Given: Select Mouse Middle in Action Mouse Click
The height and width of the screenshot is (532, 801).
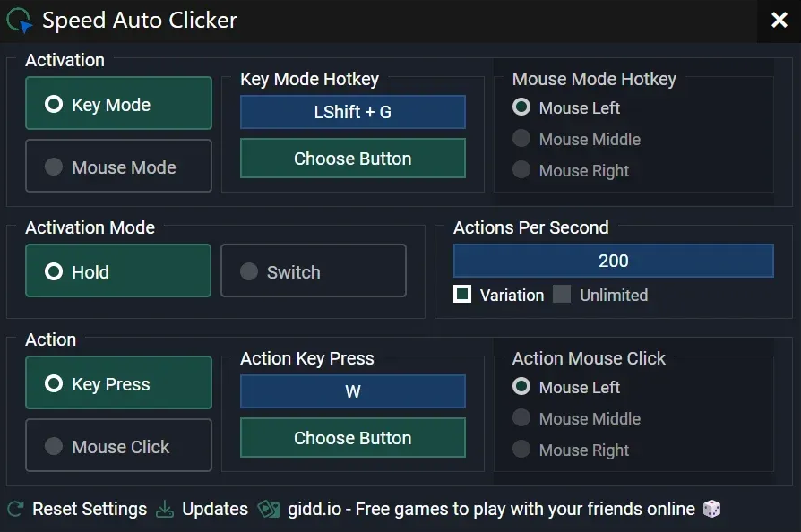Looking at the screenshot, I should (576, 418).
